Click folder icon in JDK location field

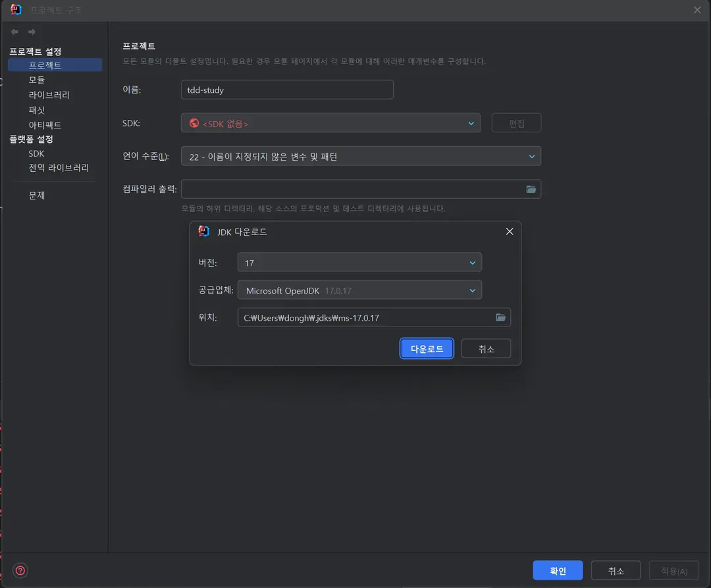pos(500,317)
